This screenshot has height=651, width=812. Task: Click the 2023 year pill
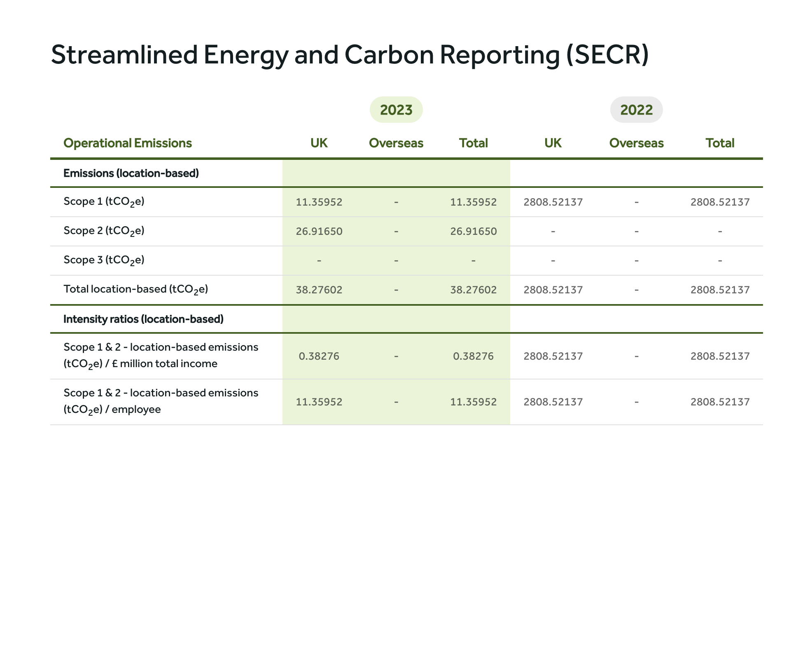pyautogui.click(x=396, y=110)
